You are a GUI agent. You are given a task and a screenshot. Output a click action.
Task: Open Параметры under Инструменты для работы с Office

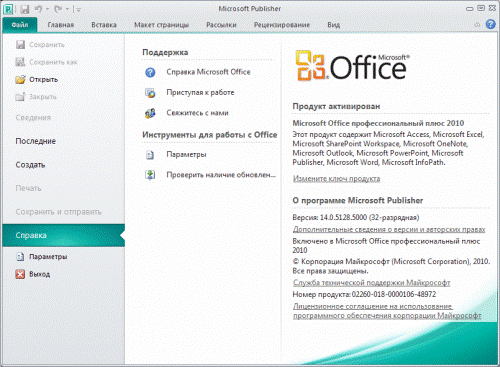pyautogui.click(x=186, y=155)
